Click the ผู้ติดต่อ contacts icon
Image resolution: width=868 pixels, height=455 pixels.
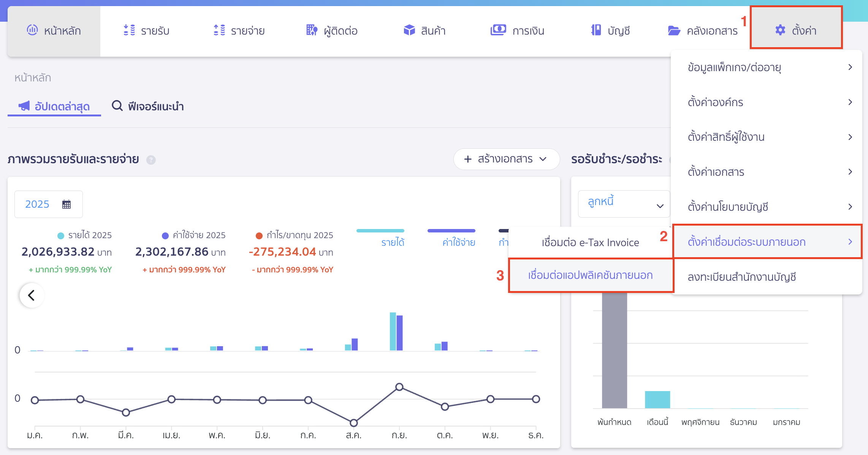(332, 30)
